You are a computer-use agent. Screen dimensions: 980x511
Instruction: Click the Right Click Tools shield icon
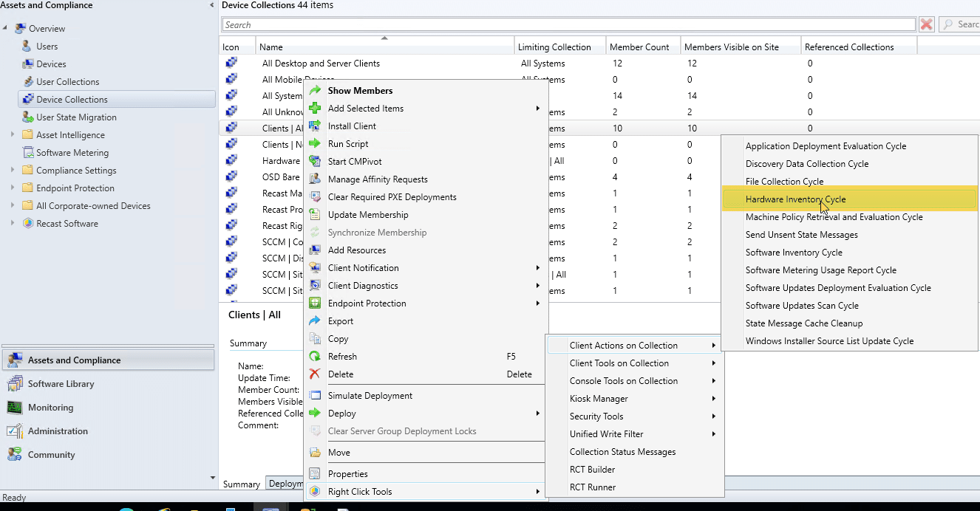pos(315,492)
